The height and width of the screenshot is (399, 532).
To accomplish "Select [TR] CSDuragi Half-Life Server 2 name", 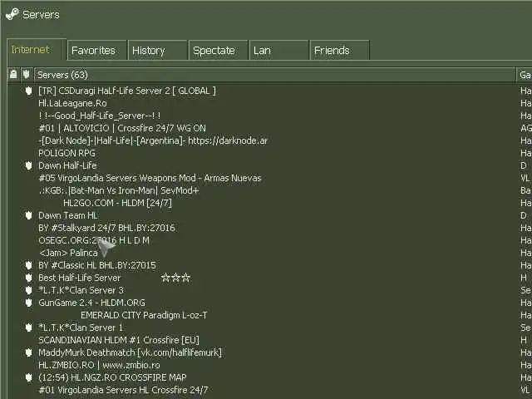I will [127, 91].
